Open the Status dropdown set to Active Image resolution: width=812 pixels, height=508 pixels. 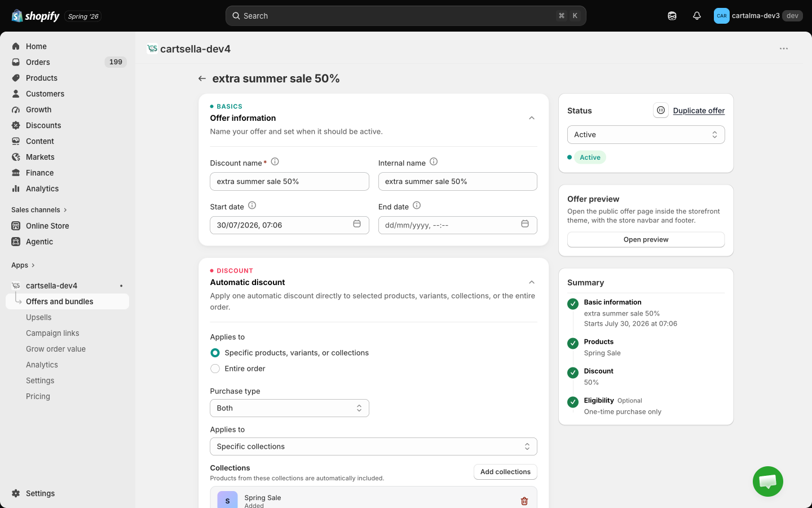[x=646, y=134]
